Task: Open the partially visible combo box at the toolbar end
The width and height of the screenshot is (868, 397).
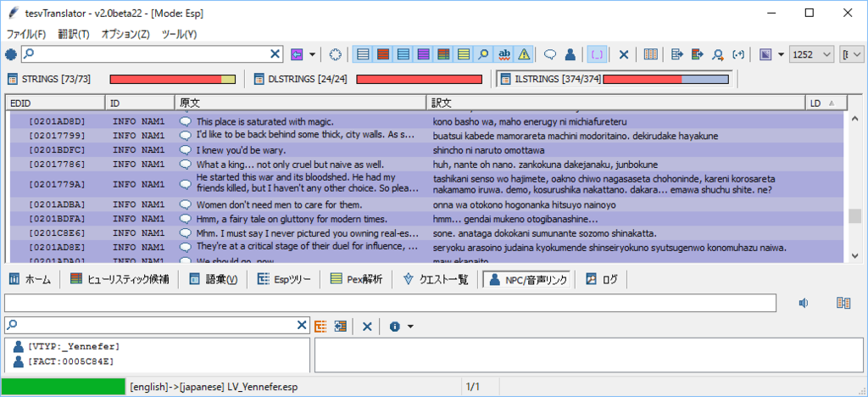Action: pos(852,54)
